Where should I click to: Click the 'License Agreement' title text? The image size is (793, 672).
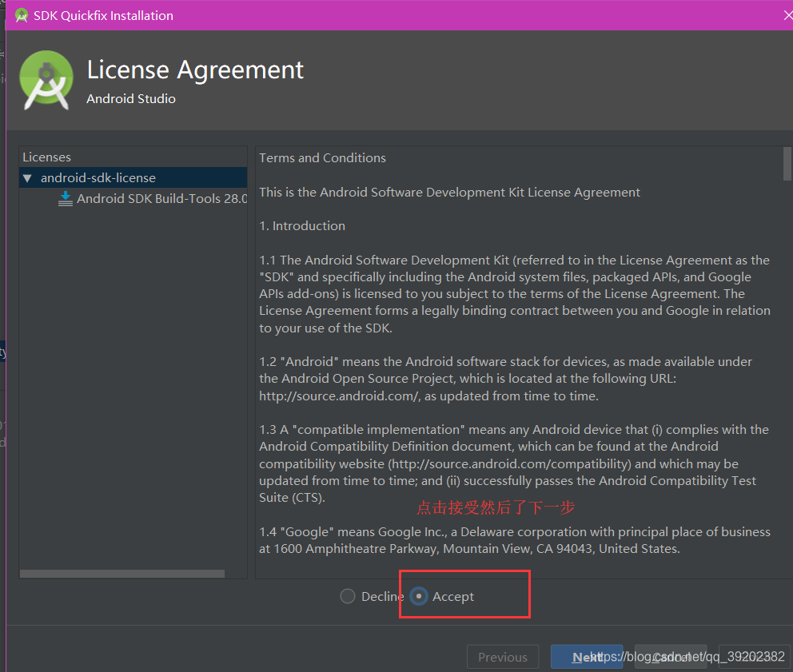coord(195,70)
